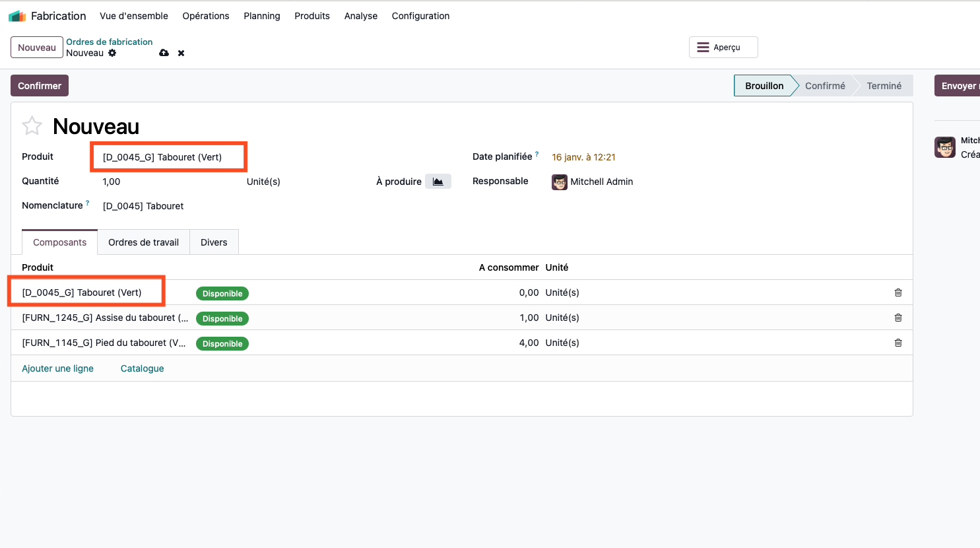Delete the Assise du tabouret component row
980x548 pixels.
(898, 318)
